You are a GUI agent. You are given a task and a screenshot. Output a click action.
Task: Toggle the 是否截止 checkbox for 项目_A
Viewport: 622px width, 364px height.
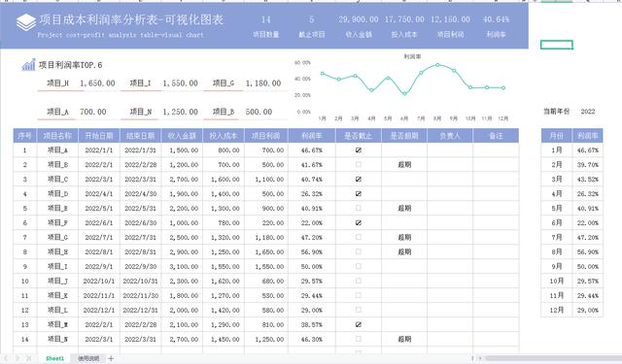[x=359, y=150]
